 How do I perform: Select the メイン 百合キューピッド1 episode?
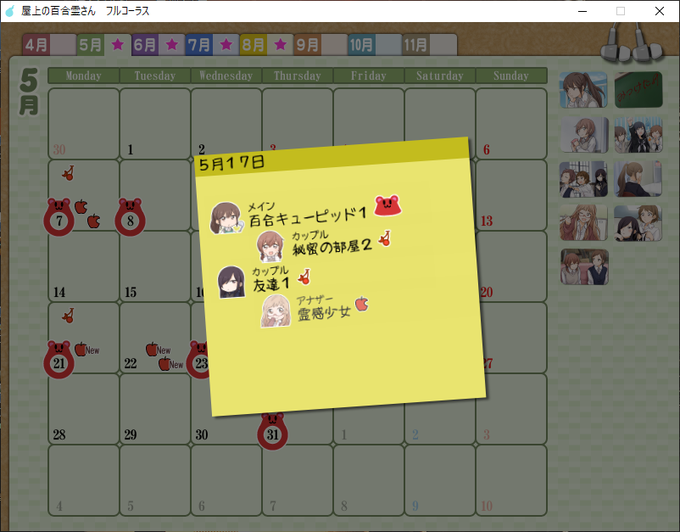(x=306, y=214)
